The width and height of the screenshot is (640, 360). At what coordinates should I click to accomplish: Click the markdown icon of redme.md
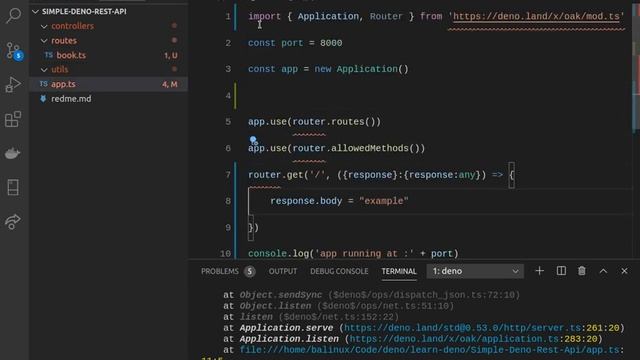click(x=43, y=98)
